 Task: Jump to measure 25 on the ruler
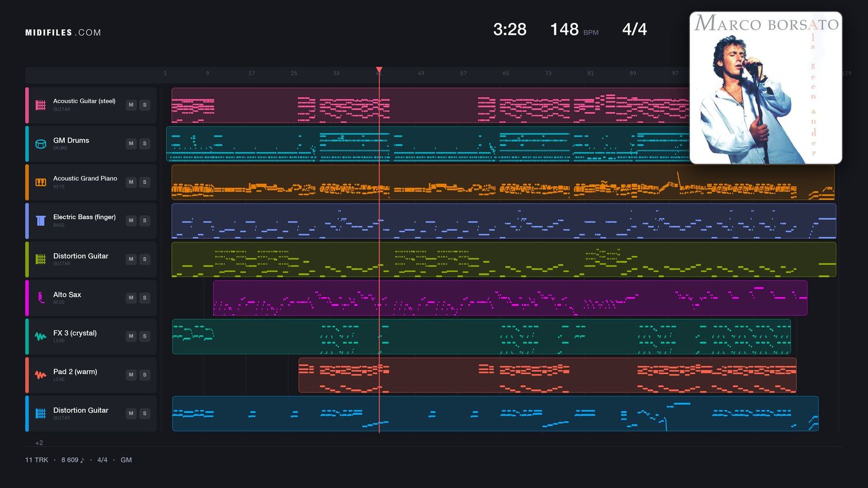coord(294,73)
